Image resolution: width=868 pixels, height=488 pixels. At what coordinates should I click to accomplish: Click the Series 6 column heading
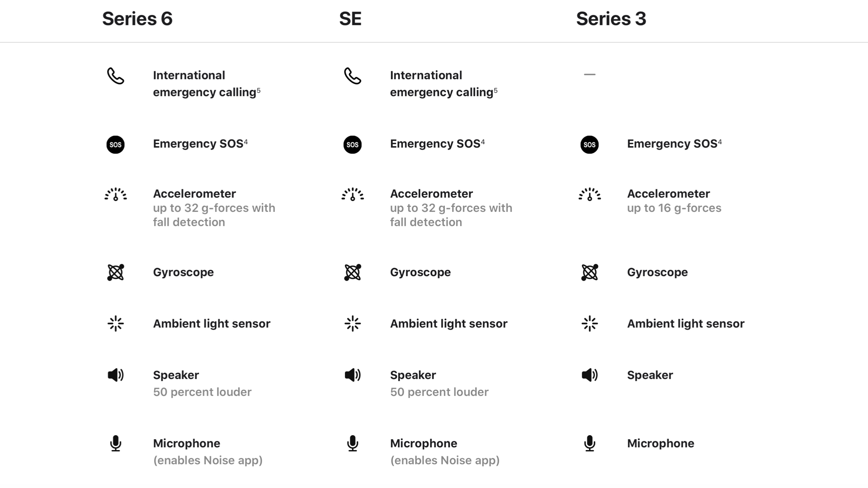coord(137,19)
